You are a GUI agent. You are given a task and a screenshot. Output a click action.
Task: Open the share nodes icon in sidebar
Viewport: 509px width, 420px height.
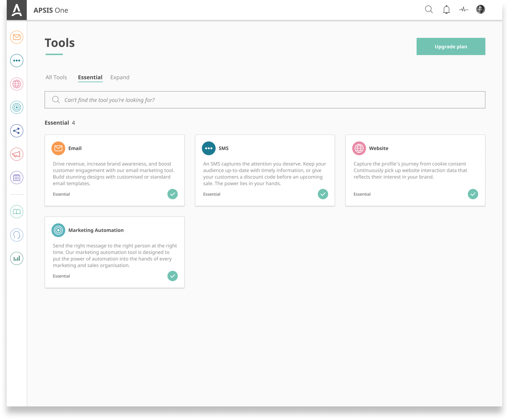[17, 131]
